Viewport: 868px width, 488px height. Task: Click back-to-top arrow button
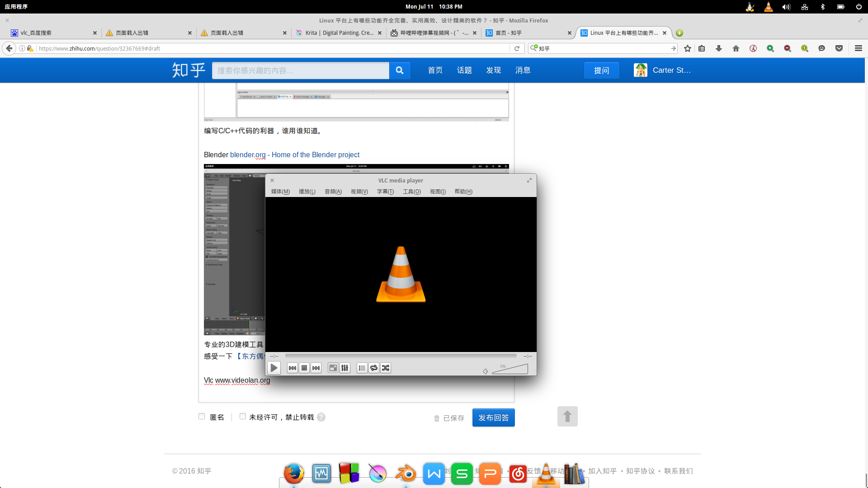567,416
